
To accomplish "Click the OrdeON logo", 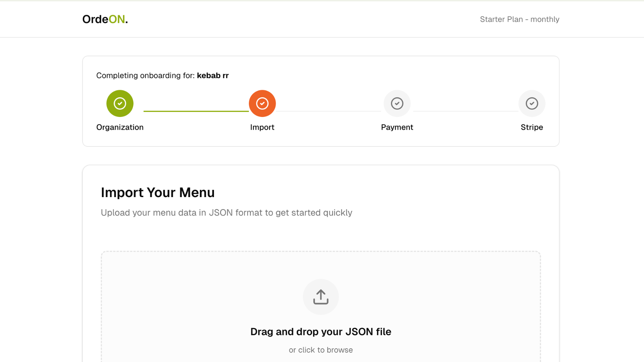I will (x=105, y=19).
